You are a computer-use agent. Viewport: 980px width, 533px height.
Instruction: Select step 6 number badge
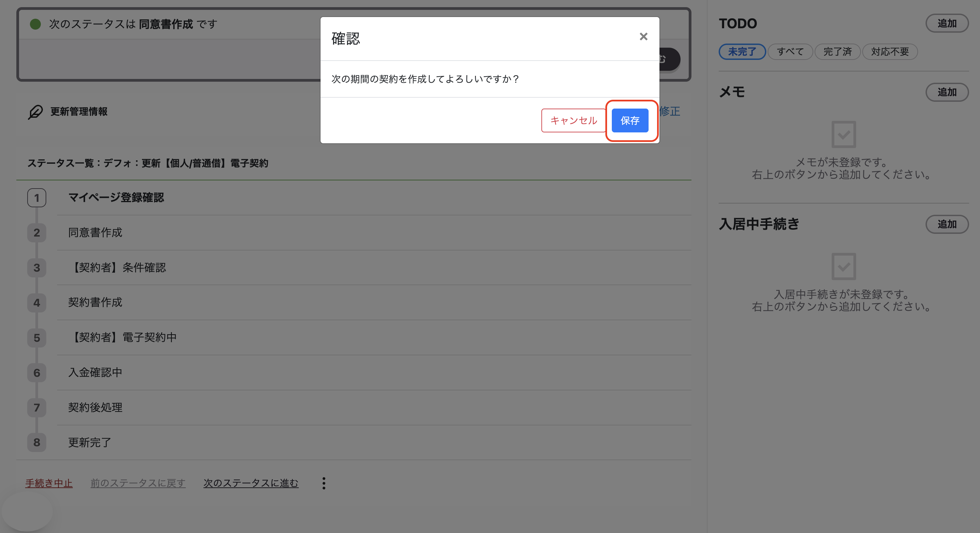tap(36, 373)
